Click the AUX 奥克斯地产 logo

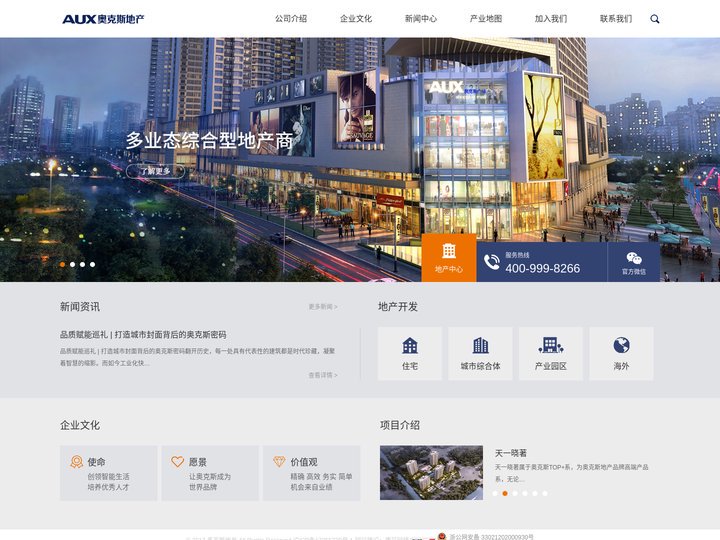tap(103, 19)
